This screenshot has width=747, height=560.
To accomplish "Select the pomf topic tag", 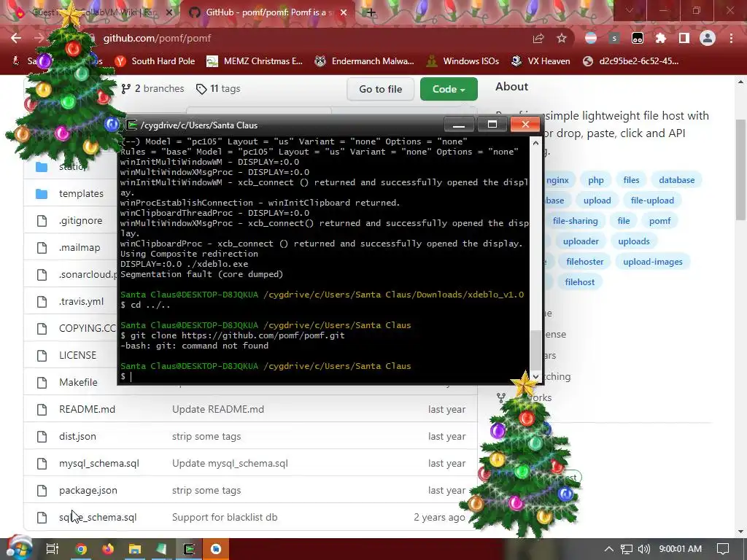I will point(659,221).
